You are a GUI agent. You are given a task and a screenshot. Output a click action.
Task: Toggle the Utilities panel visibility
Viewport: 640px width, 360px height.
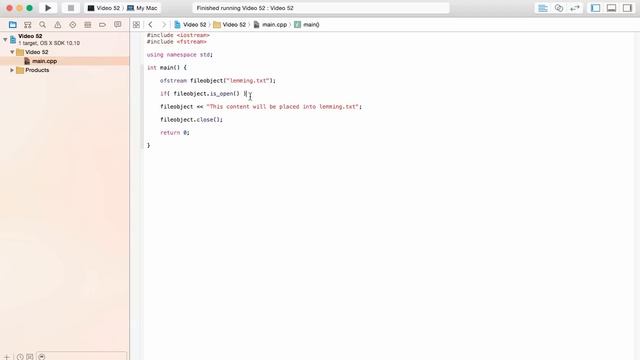pos(627,8)
